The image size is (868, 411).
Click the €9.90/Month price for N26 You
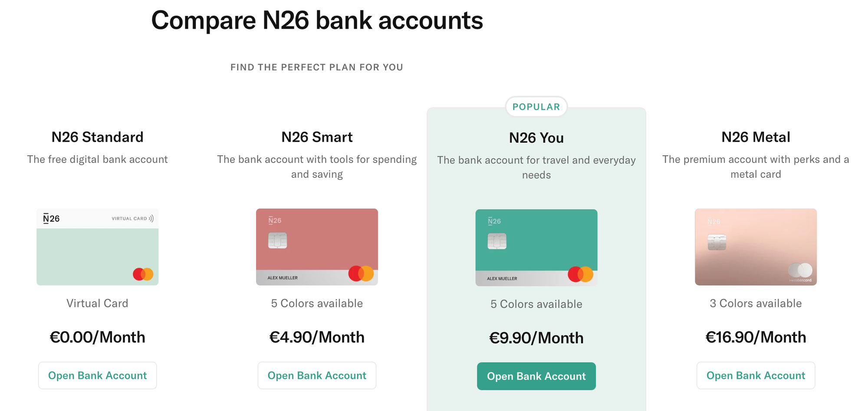point(536,338)
